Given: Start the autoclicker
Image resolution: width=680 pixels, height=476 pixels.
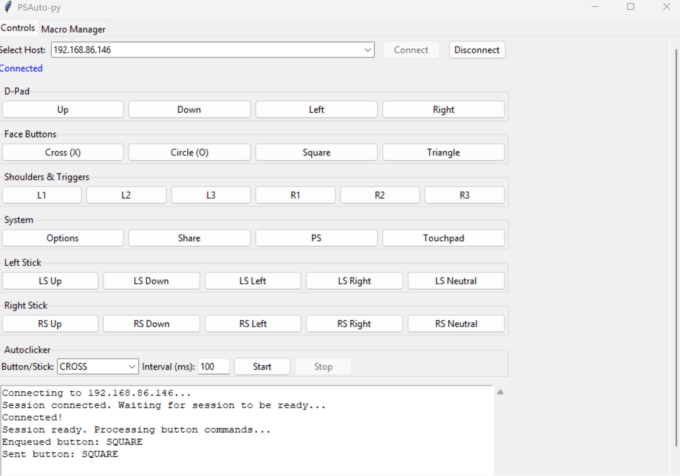Looking at the screenshot, I should [262, 367].
